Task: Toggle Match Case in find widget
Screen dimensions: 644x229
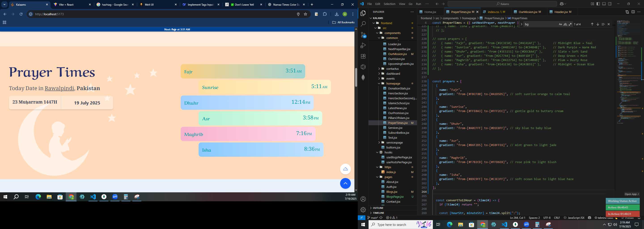Action: pyautogui.click(x=560, y=24)
